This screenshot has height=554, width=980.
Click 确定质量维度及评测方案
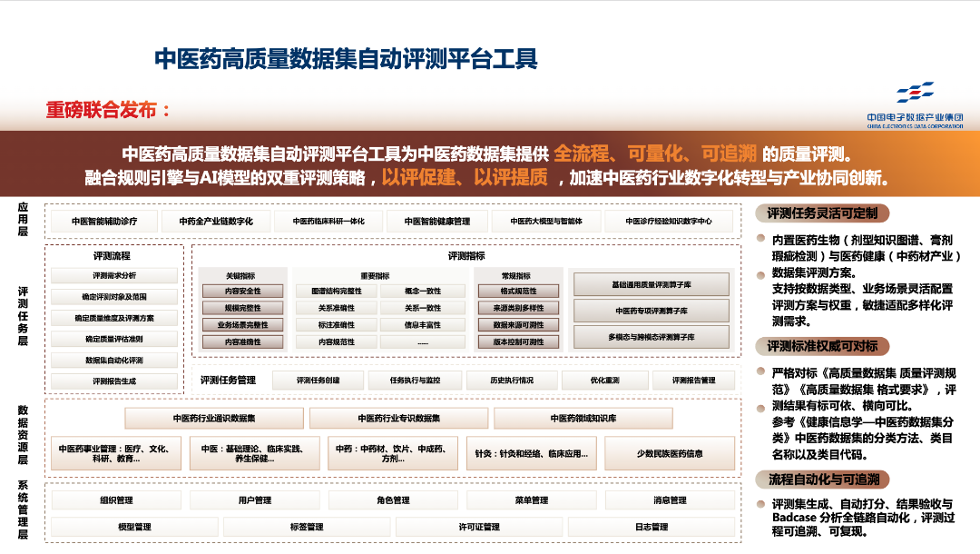[114, 318]
